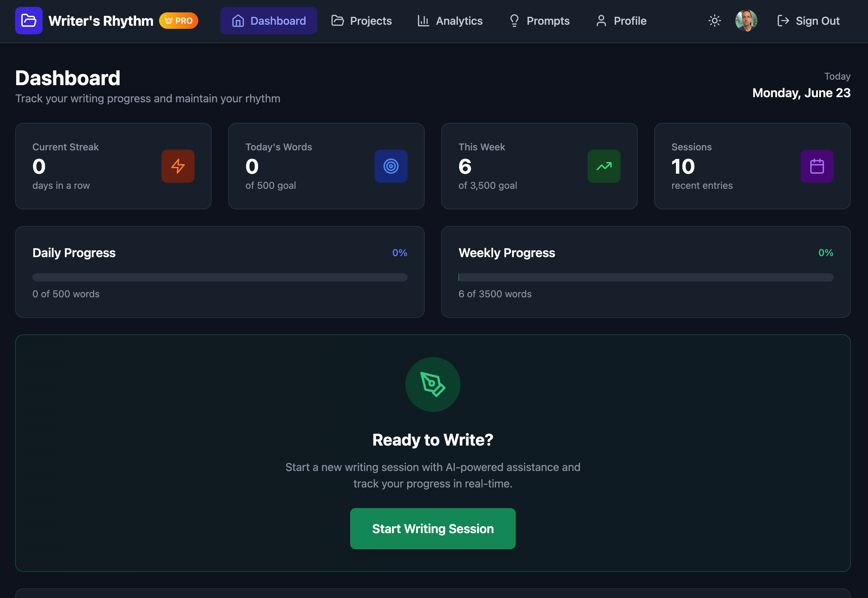The height and width of the screenshot is (598, 868).
Task: Open the Dashboard nav tab
Action: (x=268, y=21)
